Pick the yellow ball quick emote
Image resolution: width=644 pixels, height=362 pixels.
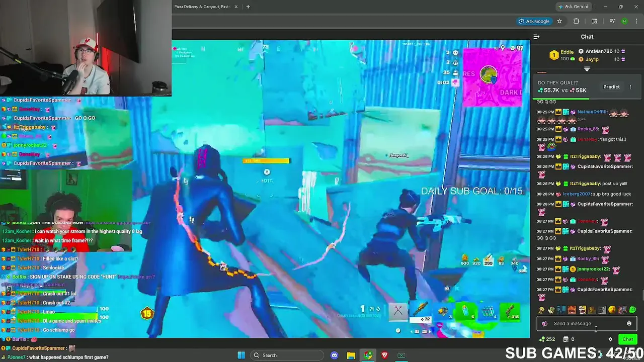612,310
